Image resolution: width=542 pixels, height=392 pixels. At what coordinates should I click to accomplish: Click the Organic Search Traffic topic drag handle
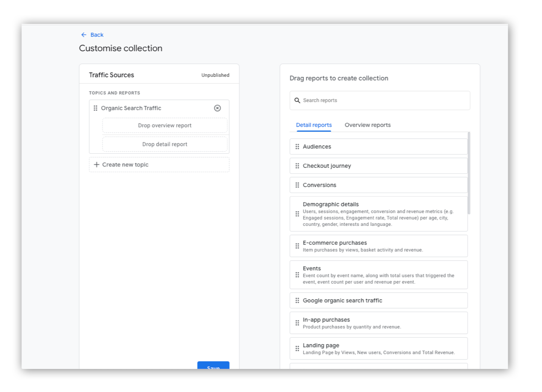click(x=96, y=108)
